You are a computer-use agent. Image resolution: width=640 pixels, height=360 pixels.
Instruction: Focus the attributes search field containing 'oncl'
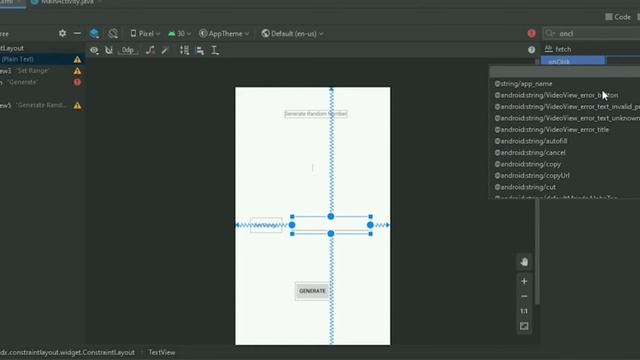tap(592, 33)
